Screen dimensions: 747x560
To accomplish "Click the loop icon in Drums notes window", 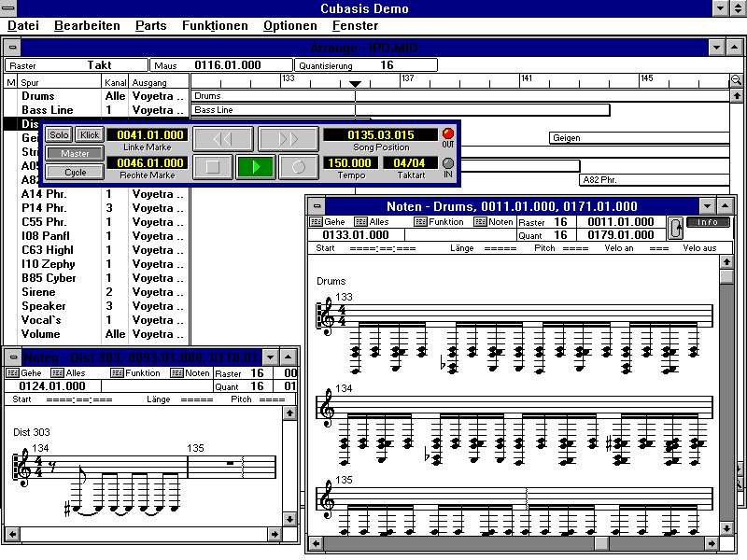I will pyautogui.click(x=675, y=227).
